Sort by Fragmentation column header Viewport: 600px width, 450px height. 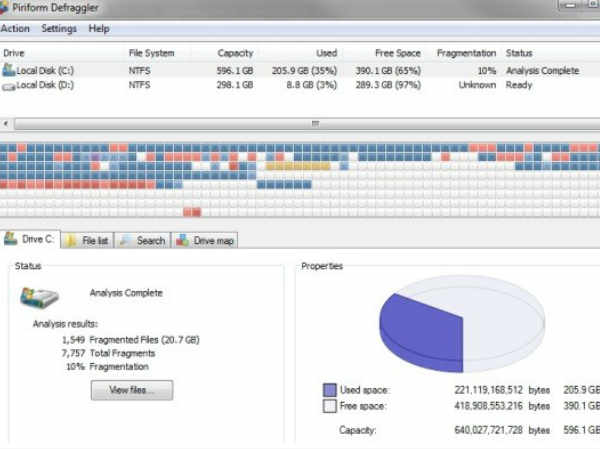[466, 53]
